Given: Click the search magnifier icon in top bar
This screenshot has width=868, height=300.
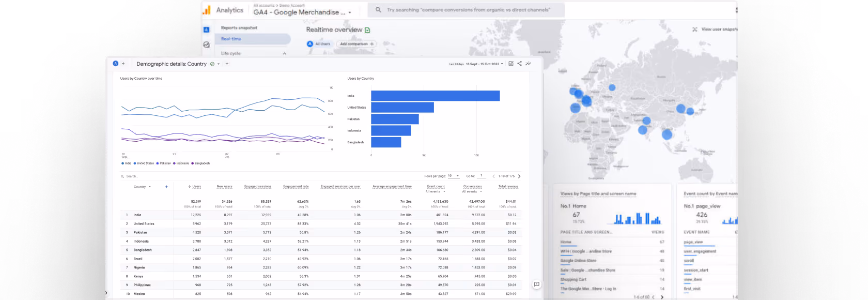Looking at the screenshot, I should tap(378, 10).
